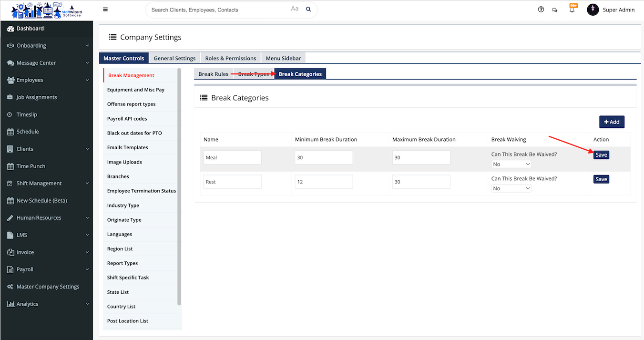Select Payroll API codes in settings list

coord(127,119)
